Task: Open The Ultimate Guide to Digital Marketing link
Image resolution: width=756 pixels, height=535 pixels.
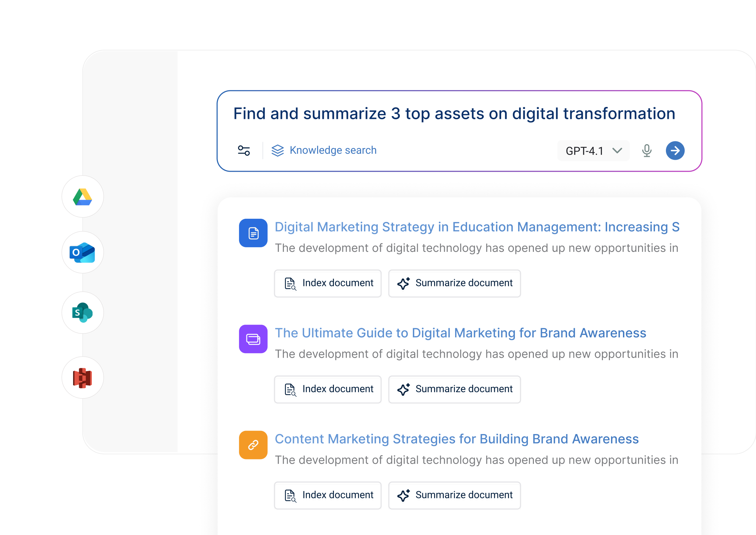Action: 460,333
